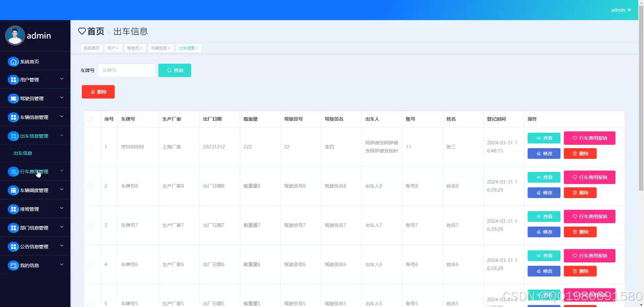This screenshot has height=307, width=644.
Task: Check the row for 车牌号6
Action: point(90,264)
